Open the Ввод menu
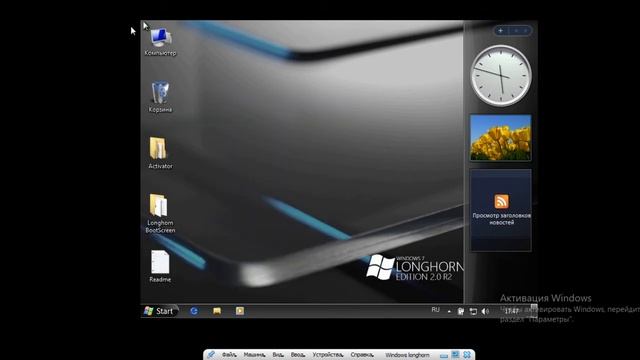640x360 pixels. click(x=298, y=355)
